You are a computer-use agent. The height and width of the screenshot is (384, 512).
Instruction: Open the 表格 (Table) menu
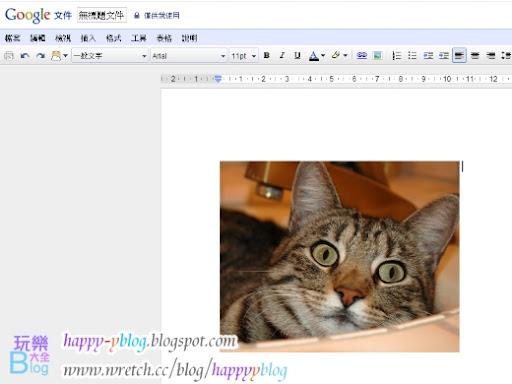point(164,38)
